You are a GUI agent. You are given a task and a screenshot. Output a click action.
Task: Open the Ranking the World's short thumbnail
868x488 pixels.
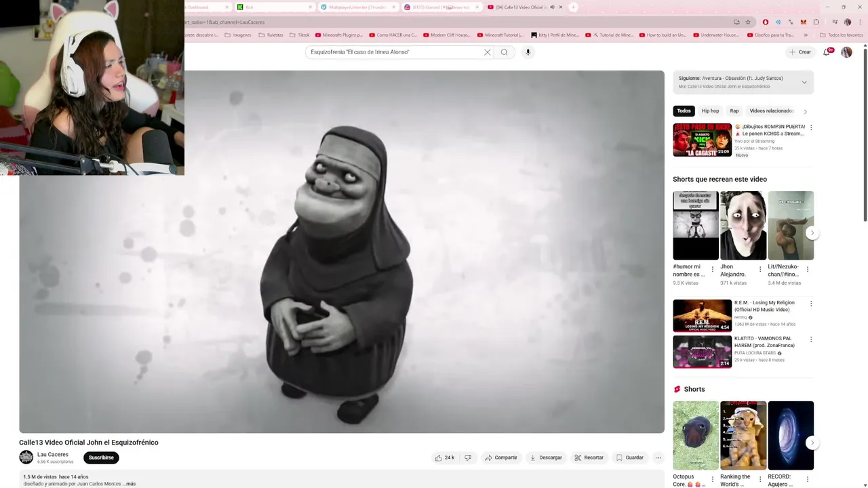[743, 436]
